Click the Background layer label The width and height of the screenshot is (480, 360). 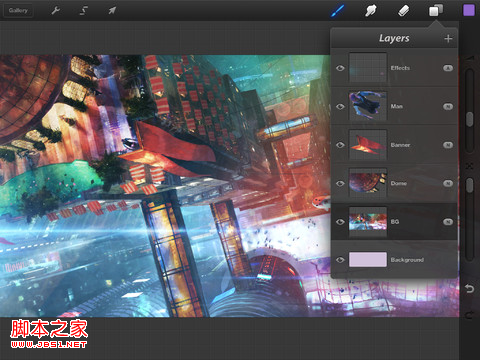pos(407,260)
